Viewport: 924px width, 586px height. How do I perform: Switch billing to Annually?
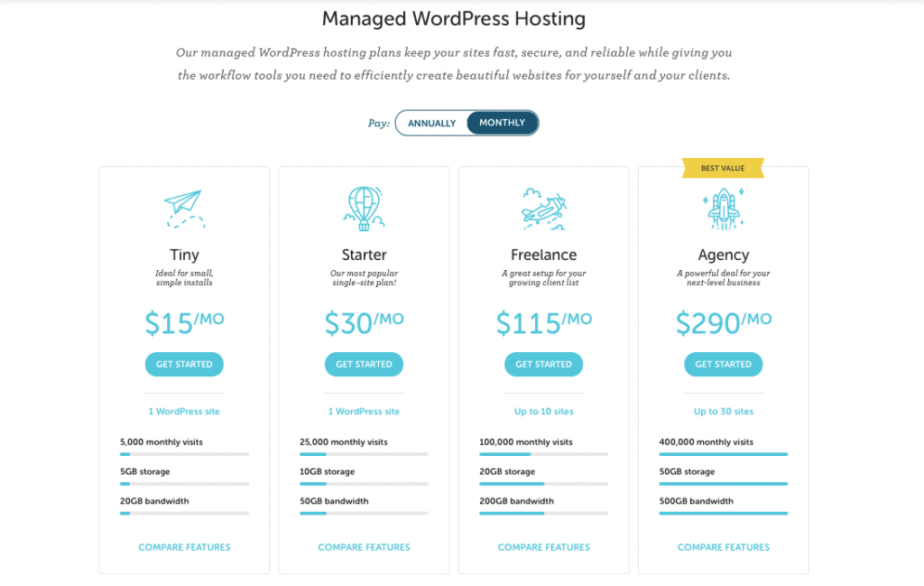point(432,123)
